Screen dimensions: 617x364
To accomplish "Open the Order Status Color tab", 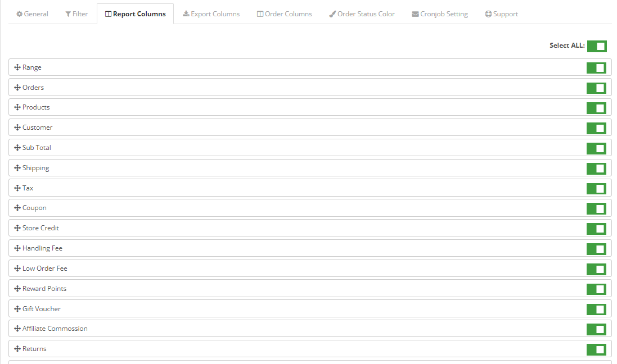I will [362, 13].
